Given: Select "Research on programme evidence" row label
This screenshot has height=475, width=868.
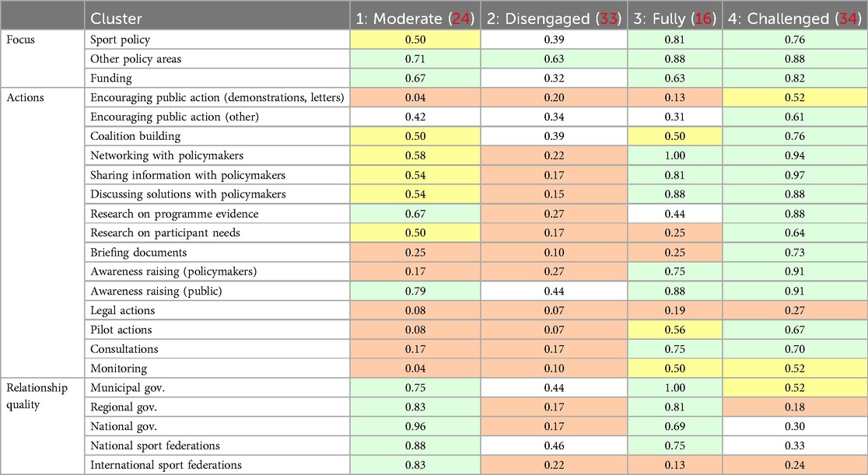Looking at the screenshot, I should tap(174, 214).
